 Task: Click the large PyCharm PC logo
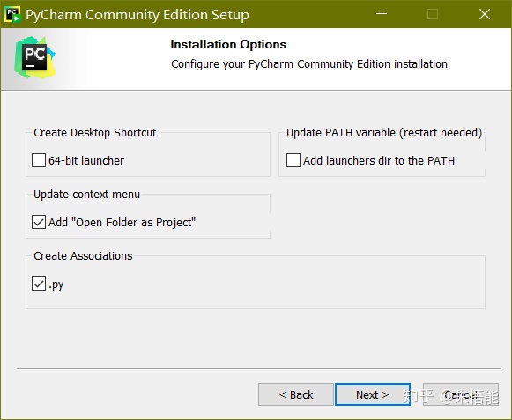[34, 57]
